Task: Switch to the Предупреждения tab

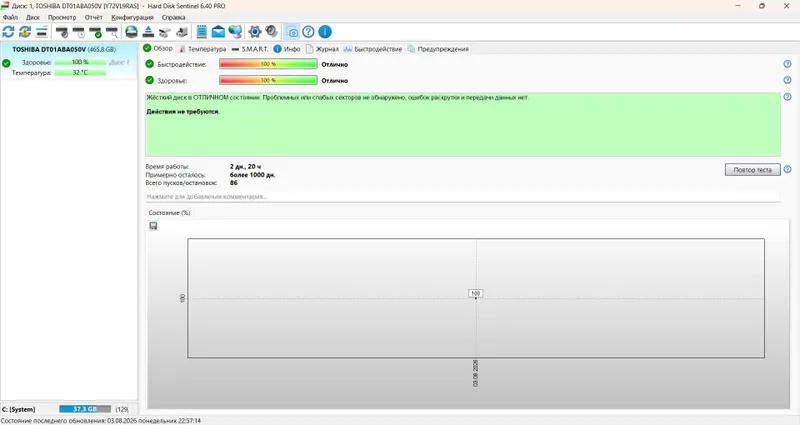Action: click(x=438, y=49)
